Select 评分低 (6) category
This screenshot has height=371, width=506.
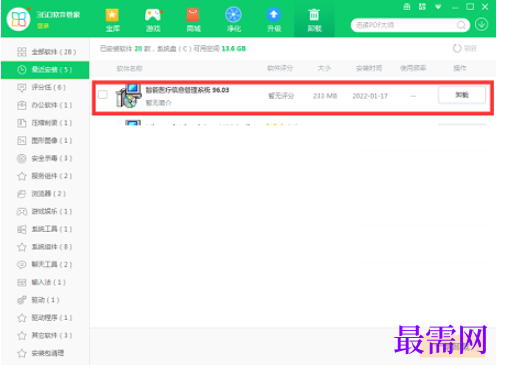tap(45, 87)
